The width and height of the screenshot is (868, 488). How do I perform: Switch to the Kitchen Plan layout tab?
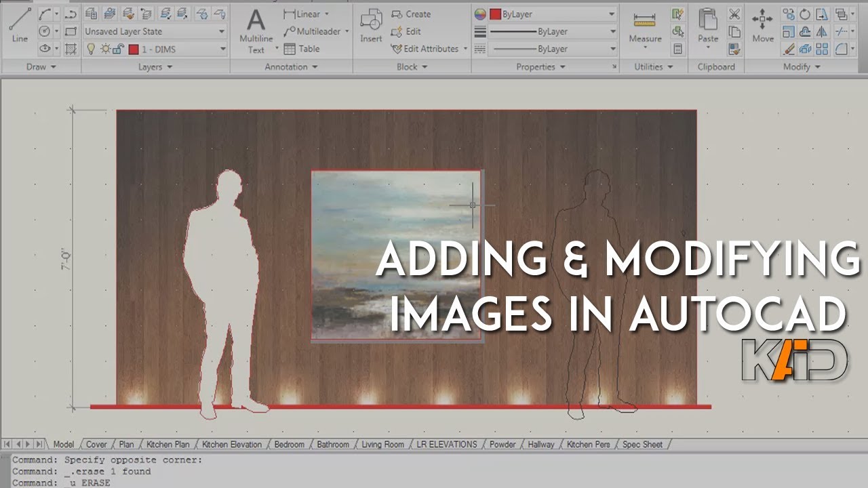pyautogui.click(x=168, y=445)
